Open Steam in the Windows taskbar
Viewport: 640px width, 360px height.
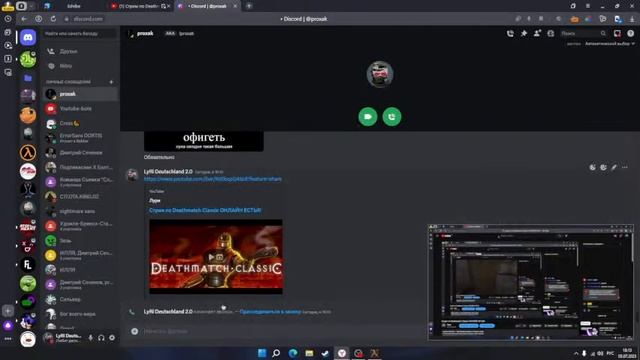click(x=325, y=353)
